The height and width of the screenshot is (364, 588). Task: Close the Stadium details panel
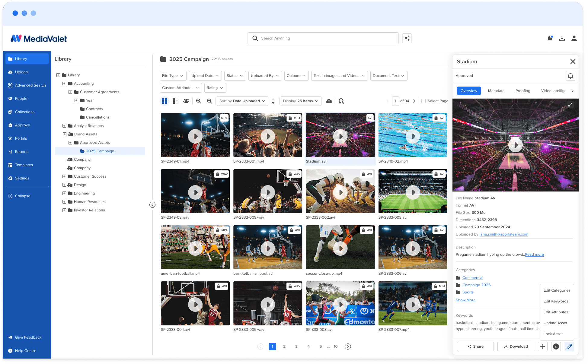pos(573,62)
